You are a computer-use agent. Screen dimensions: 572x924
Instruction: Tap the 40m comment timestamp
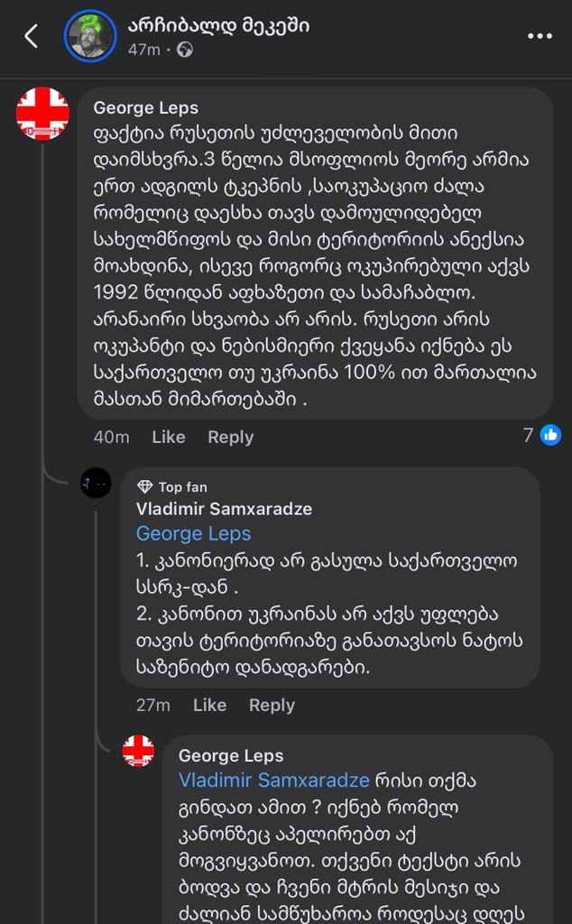point(110,437)
